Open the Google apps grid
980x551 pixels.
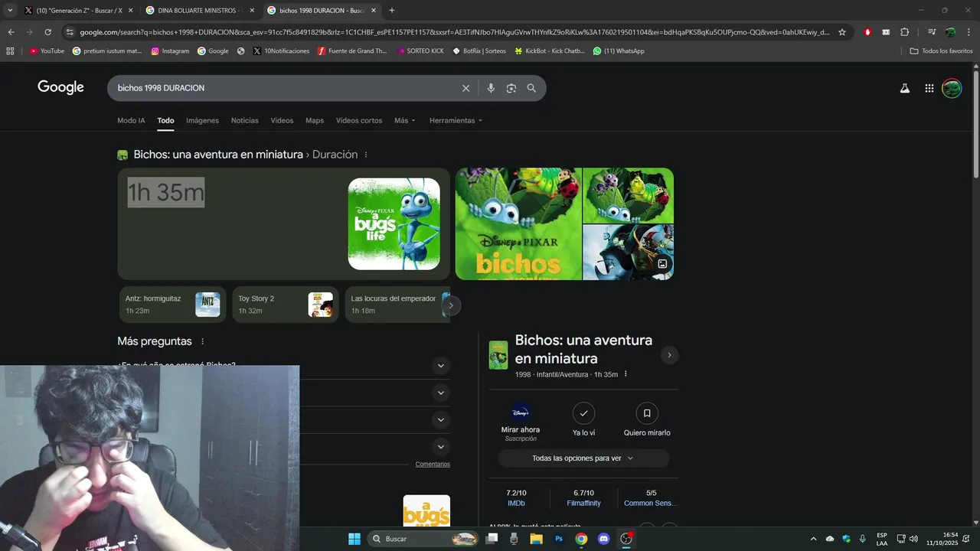929,88
